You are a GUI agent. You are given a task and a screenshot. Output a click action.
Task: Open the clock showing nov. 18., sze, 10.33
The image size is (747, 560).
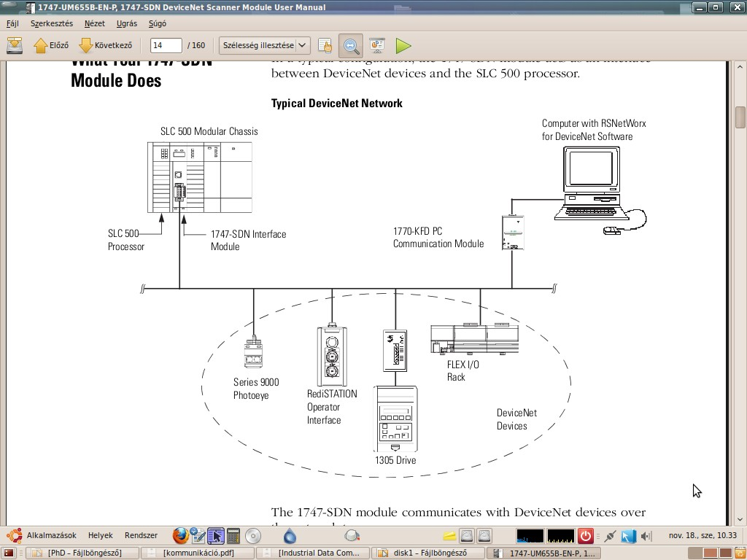point(703,535)
